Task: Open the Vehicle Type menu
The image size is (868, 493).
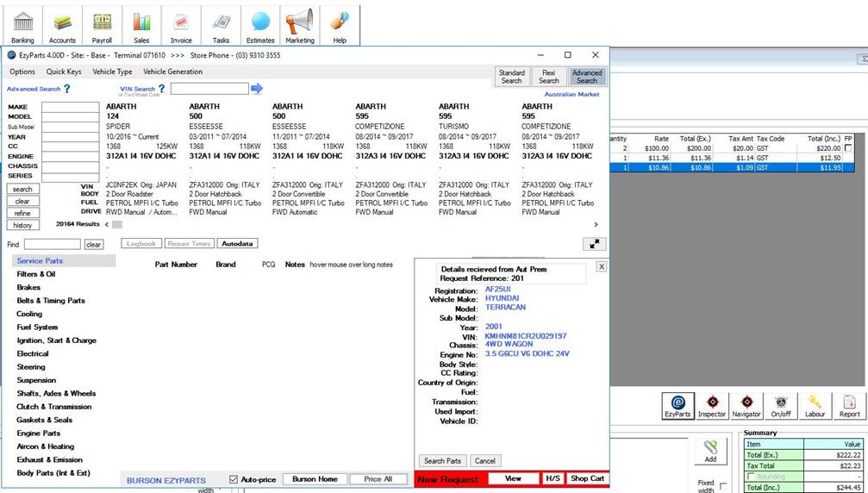Action: (x=112, y=72)
